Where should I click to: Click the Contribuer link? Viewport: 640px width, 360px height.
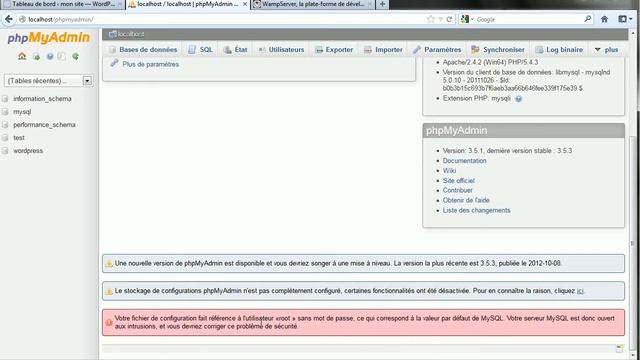458,190
